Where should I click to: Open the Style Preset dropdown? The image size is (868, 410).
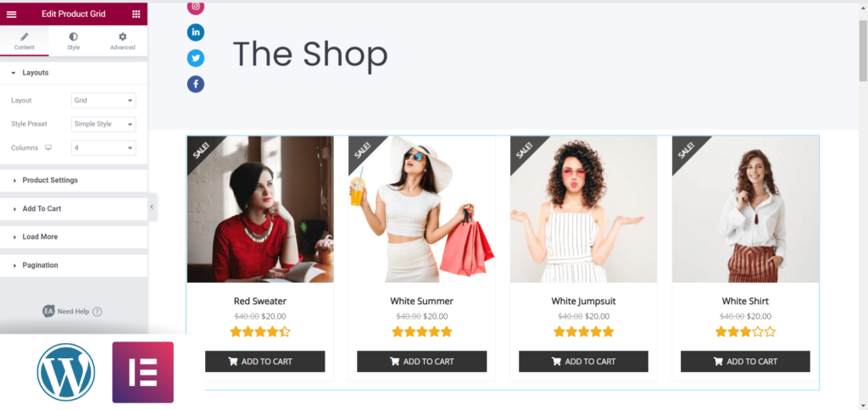(103, 124)
